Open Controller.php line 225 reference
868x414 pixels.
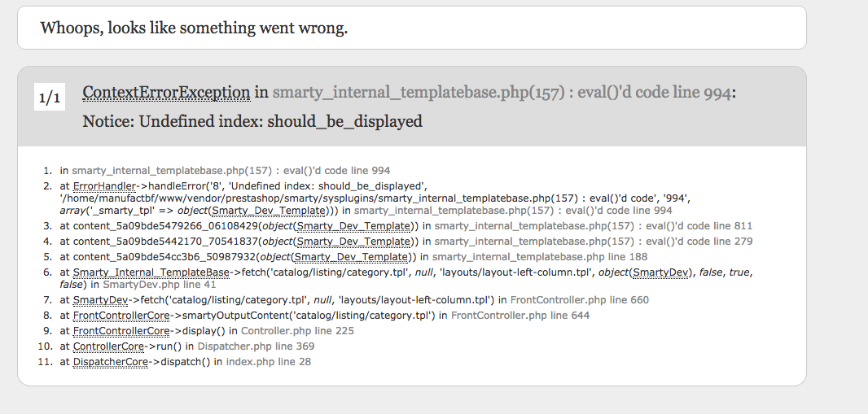(297, 331)
